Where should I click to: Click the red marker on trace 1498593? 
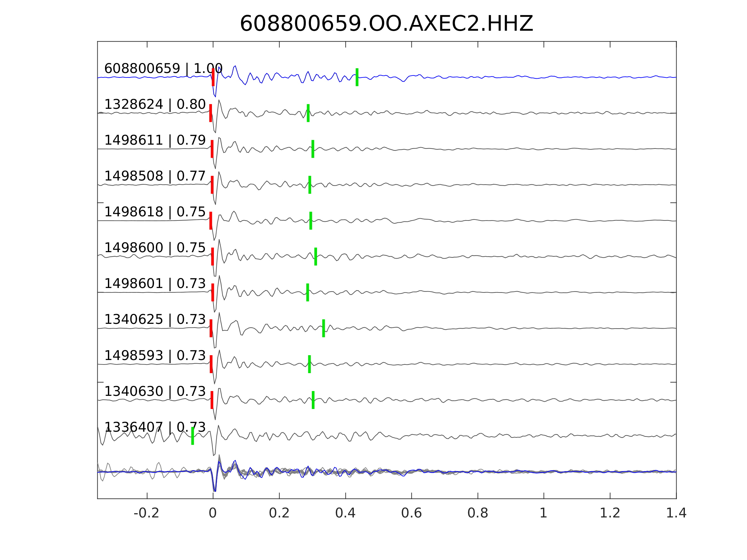pos(211,364)
